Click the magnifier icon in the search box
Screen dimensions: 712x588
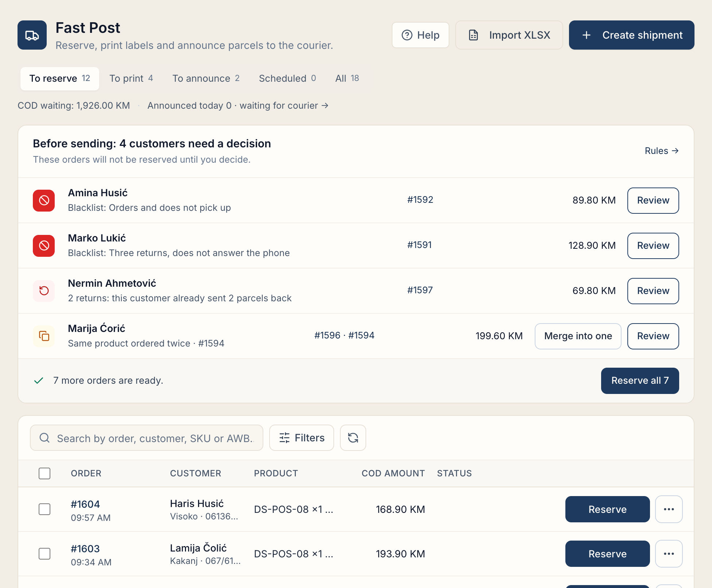(x=44, y=438)
